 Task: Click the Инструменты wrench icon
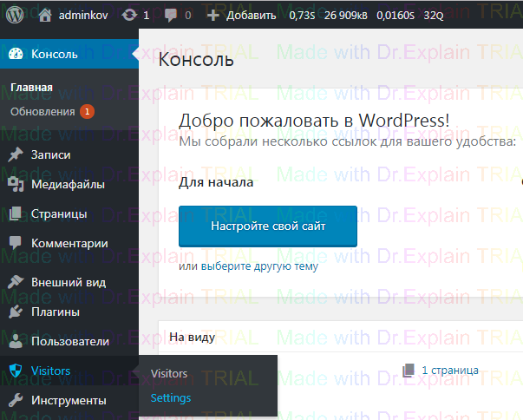16,400
